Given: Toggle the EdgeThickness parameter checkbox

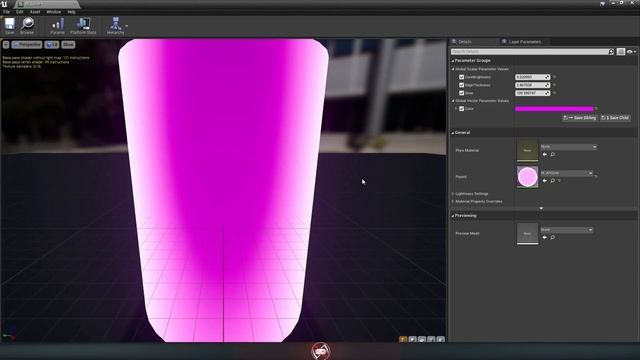Looking at the screenshot, I should tap(462, 85).
